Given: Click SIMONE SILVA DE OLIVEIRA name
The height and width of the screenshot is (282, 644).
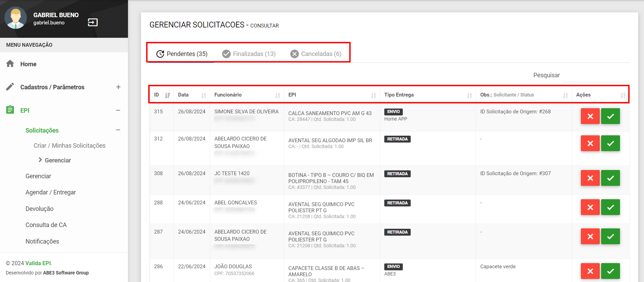Looking at the screenshot, I should point(246,112).
